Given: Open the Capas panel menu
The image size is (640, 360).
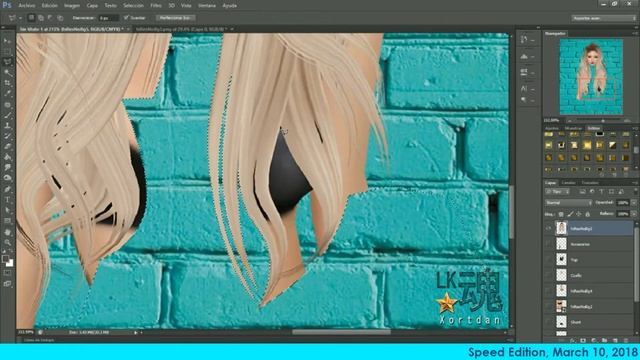Looking at the screenshot, I should point(634,182).
